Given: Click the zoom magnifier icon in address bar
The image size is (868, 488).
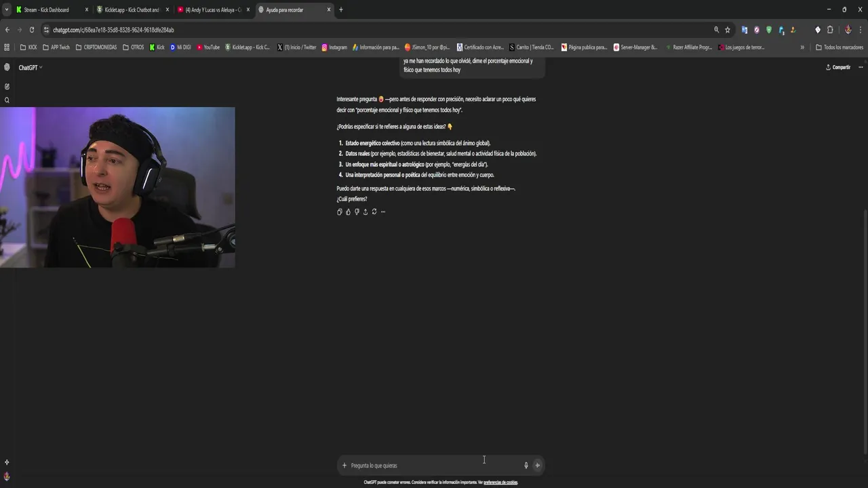Looking at the screenshot, I should (x=716, y=30).
